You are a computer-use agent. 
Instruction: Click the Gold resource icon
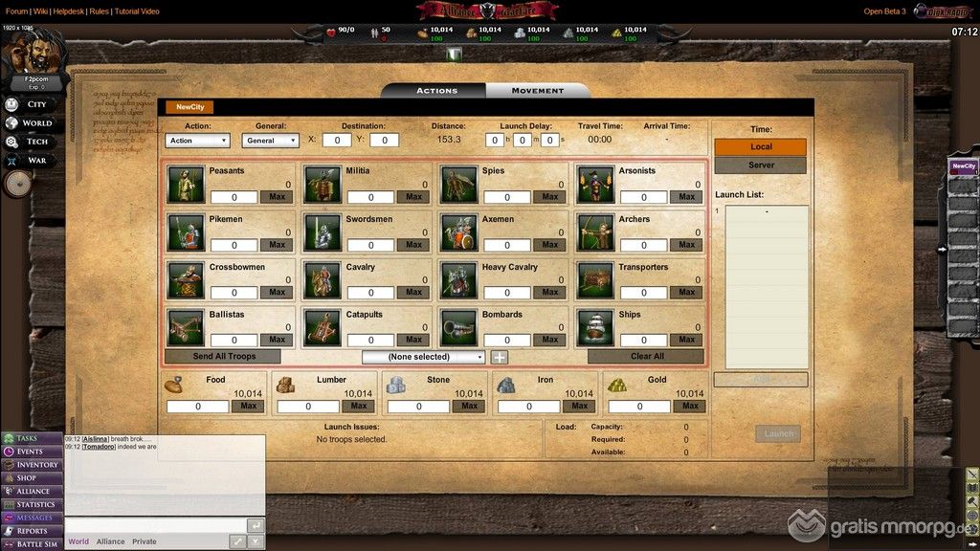(x=618, y=384)
